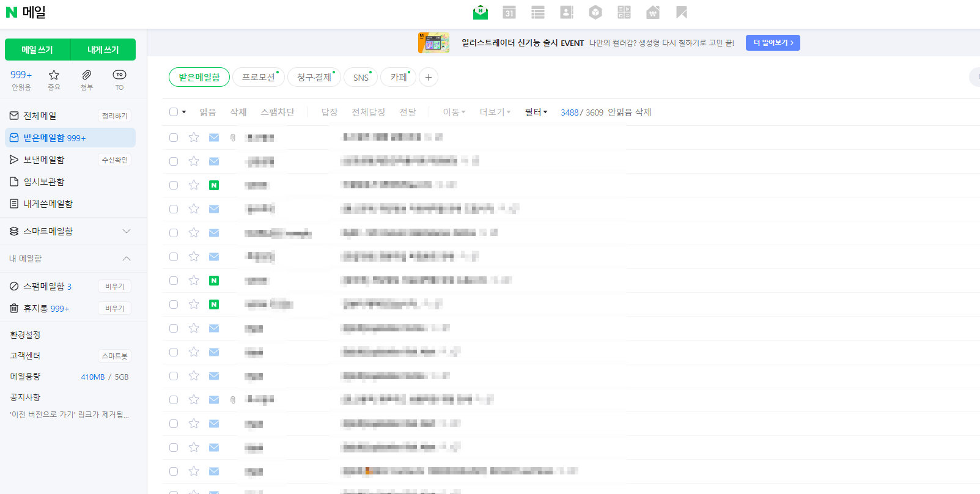Open the MYBOX cube icon
This screenshot has height=494, width=980.
click(595, 12)
